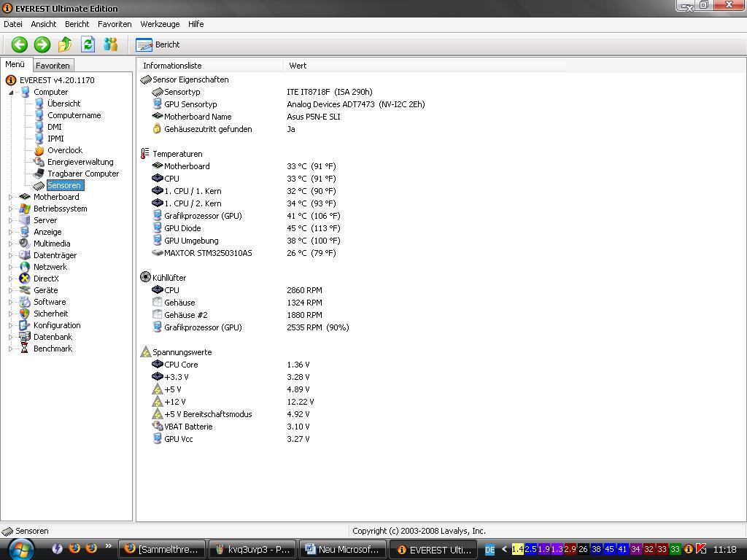
Task: Open the Hilfe menu
Action: (196, 24)
